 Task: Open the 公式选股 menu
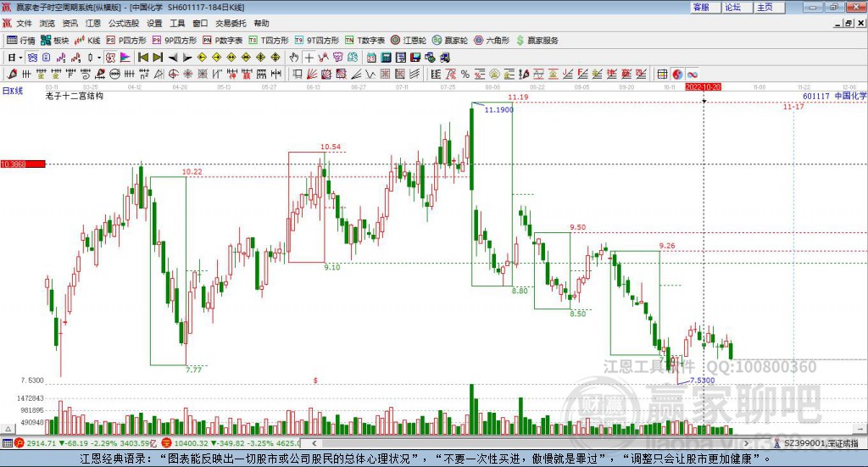click(x=124, y=23)
